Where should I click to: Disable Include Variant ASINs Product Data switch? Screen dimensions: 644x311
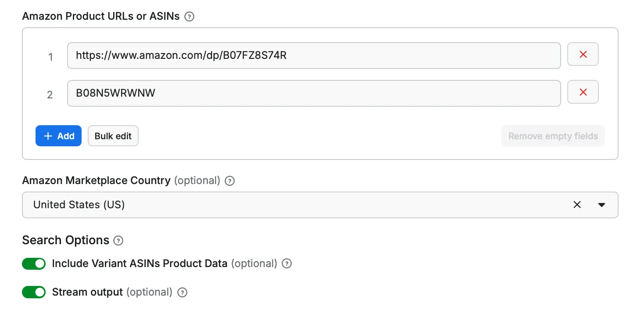(34, 264)
